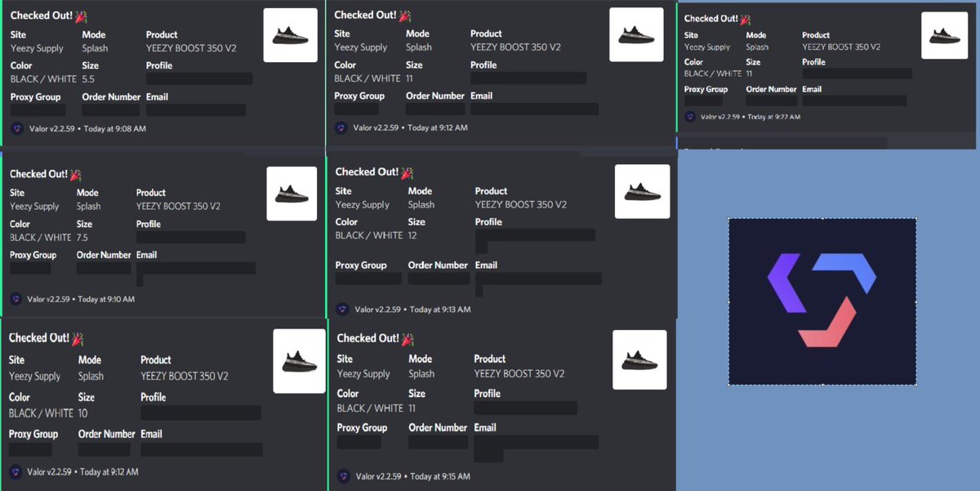980x491 pixels.
Task: Open the Yeezy shoe thumbnail in the size 10 card
Action: tap(300, 361)
